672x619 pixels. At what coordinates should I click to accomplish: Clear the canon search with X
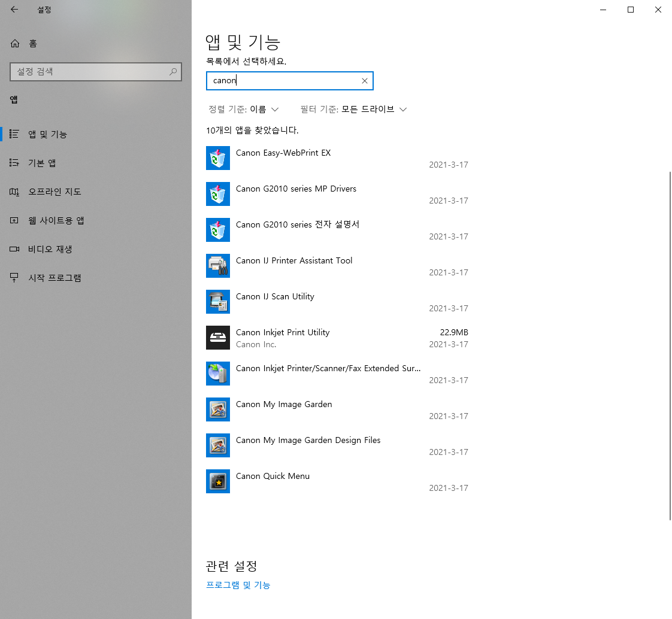(x=365, y=81)
